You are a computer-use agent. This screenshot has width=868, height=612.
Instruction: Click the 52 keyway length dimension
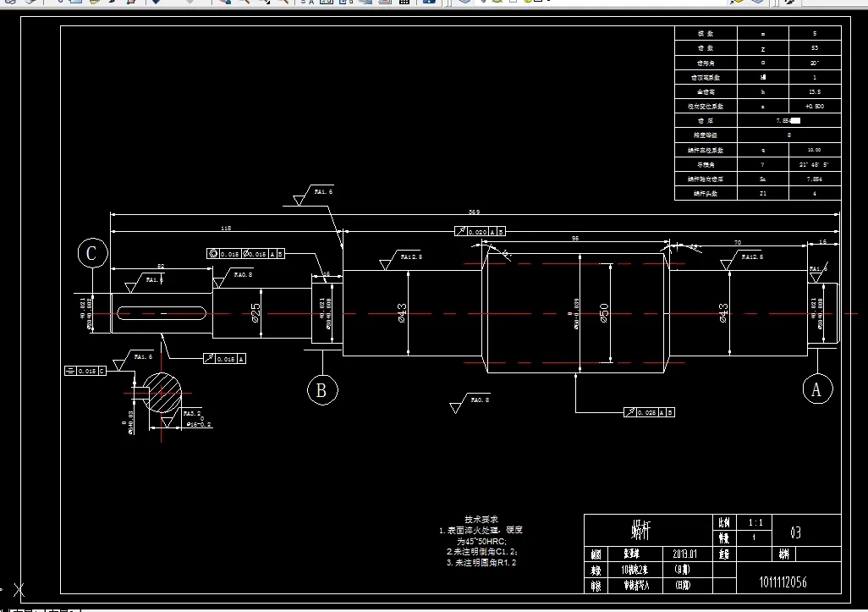point(161,267)
